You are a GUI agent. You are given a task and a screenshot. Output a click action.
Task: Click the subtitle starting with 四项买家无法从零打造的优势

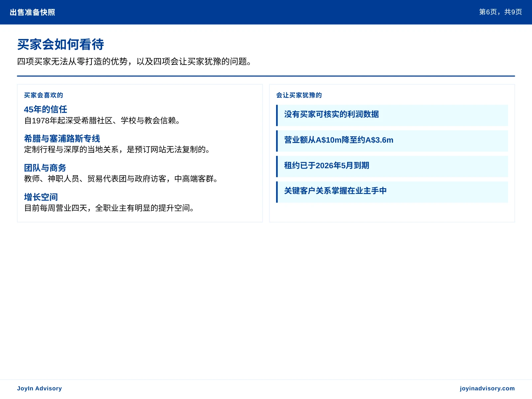(134, 62)
